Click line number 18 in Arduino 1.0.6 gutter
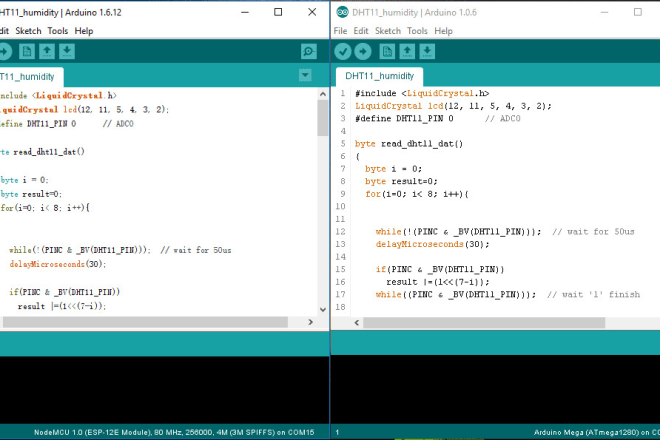The image size is (660, 440). pos(341,307)
